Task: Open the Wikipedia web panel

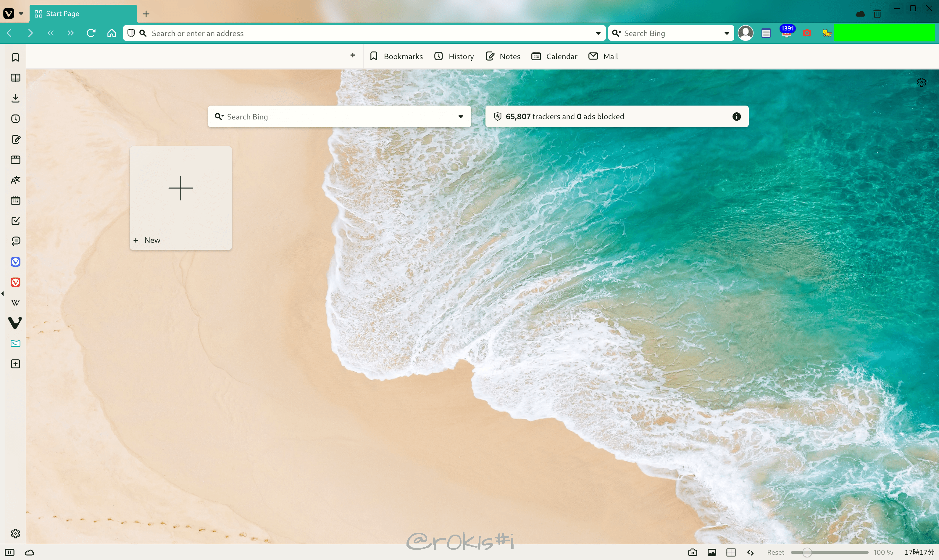Action: (15, 303)
